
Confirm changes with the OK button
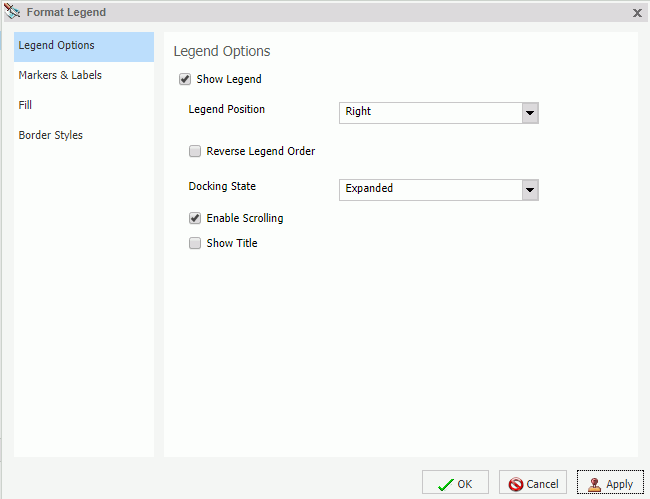[455, 483]
